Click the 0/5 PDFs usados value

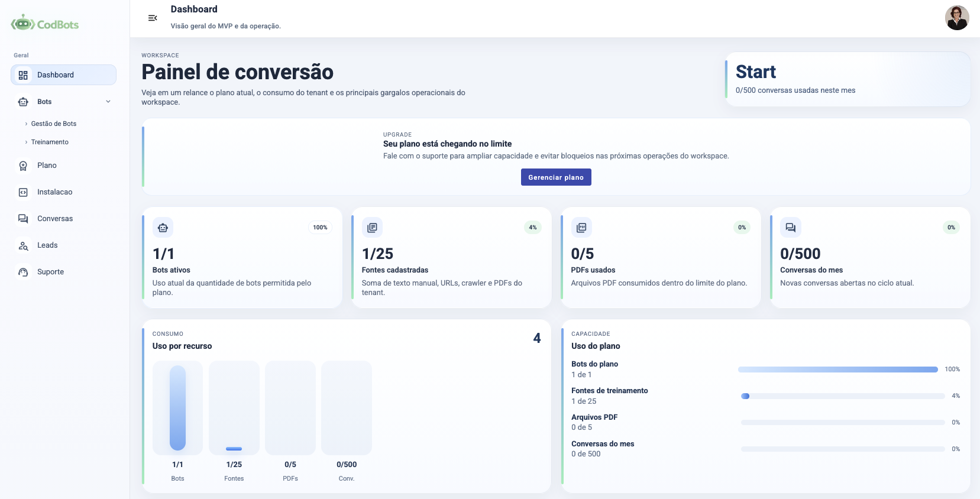[583, 254]
